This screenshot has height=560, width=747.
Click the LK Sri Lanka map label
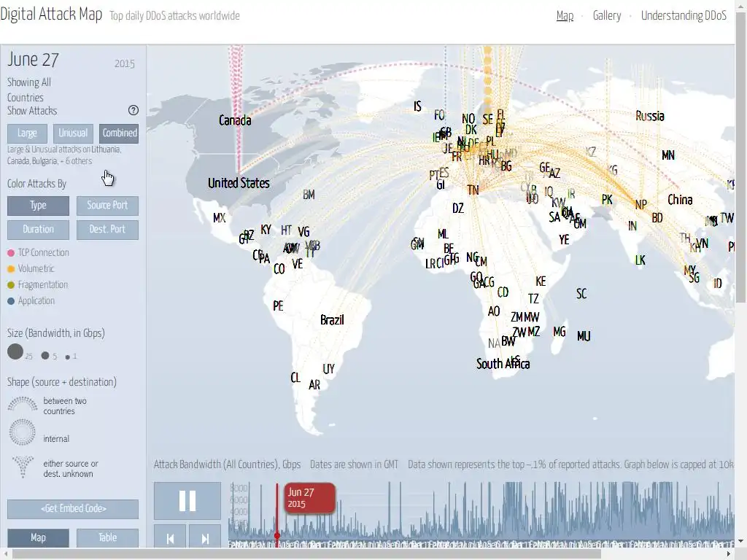[x=640, y=260]
